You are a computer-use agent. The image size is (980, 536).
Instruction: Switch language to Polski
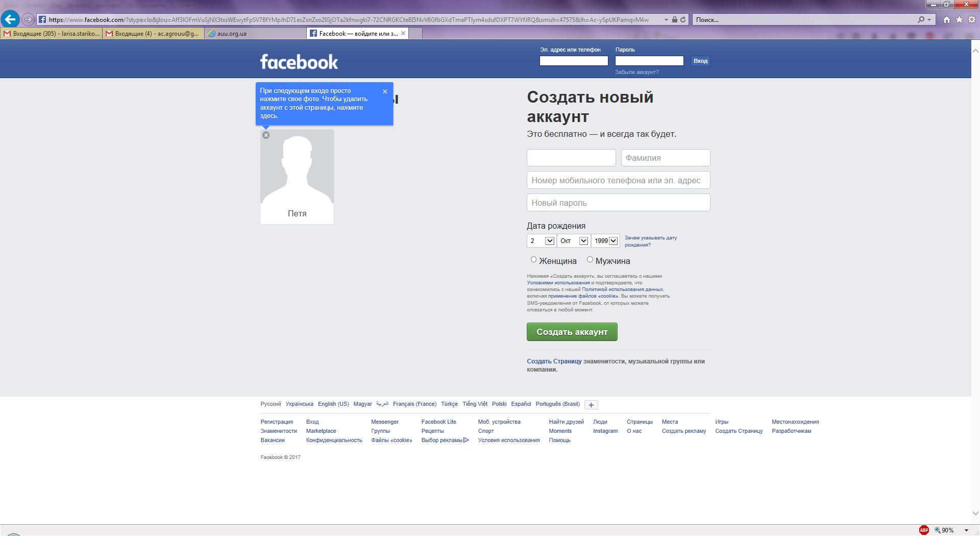499,404
